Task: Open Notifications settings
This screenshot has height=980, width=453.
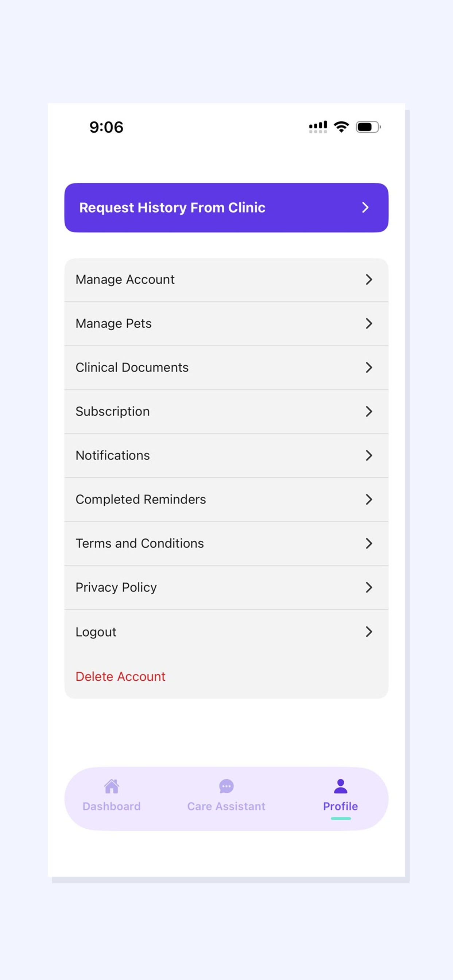Action: point(226,456)
